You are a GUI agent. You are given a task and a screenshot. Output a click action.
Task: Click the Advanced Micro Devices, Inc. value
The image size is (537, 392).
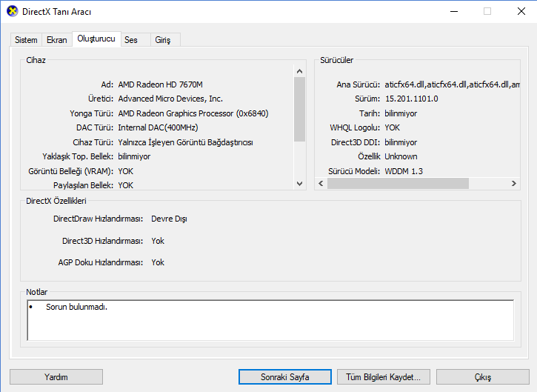(170, 99)
